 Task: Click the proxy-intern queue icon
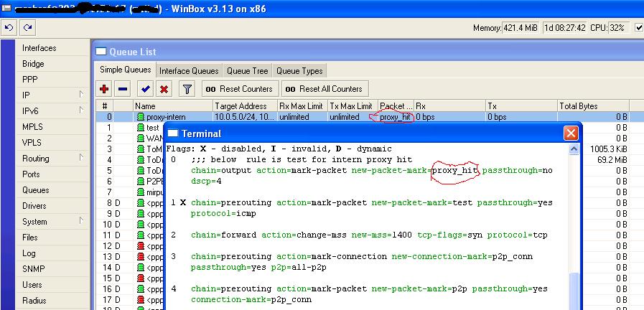[141, 117]
